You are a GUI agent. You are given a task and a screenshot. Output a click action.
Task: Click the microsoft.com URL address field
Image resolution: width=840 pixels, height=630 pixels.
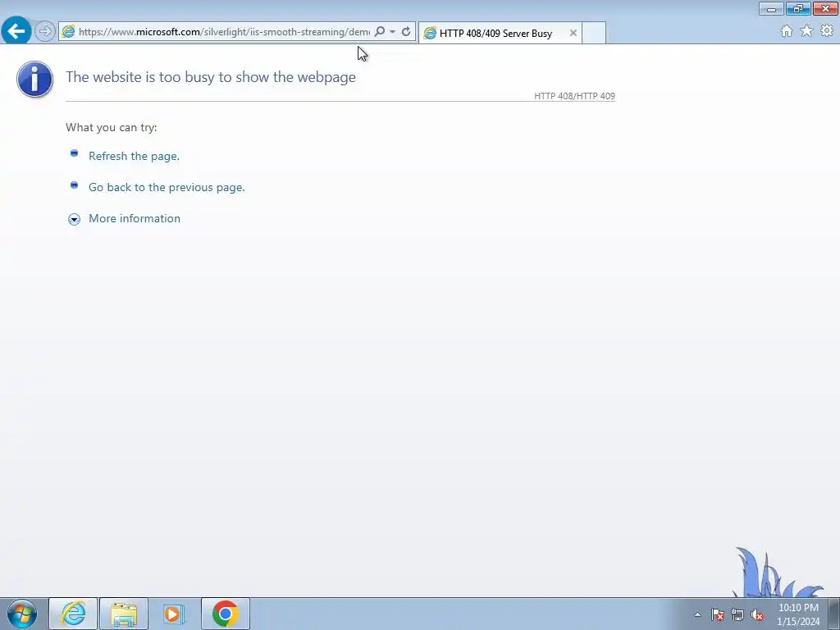pyautogui.click(x=224, y=32)
